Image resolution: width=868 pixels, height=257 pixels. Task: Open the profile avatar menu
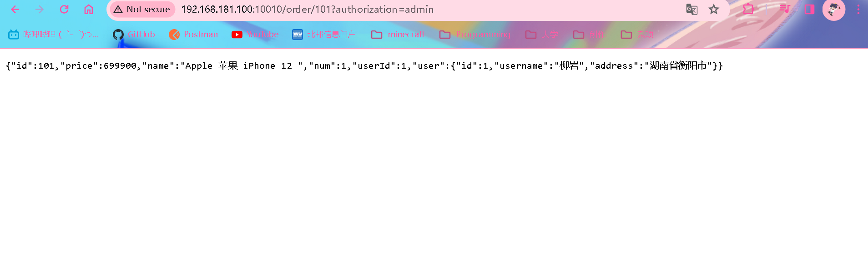tap(834, 9)
